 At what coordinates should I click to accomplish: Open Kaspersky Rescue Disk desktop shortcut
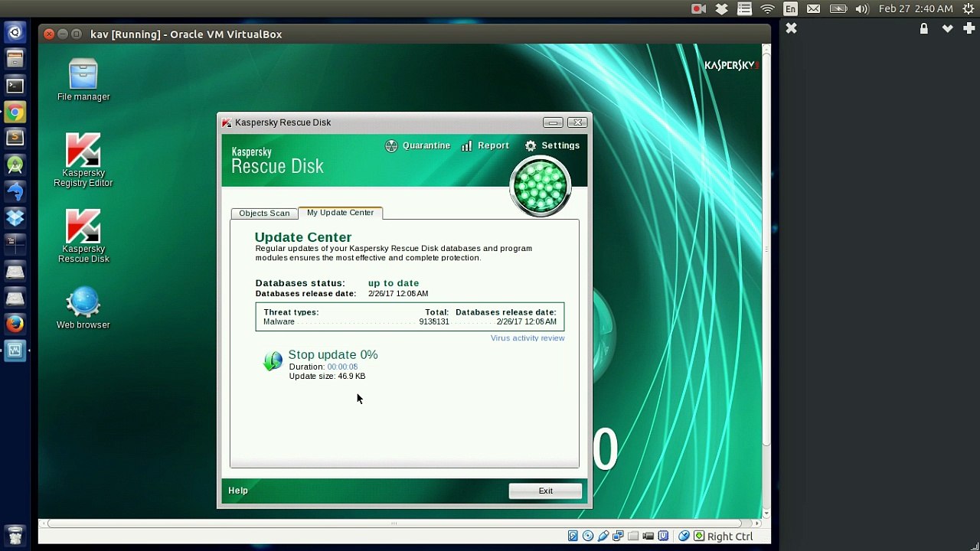click(x=83, y=236)
